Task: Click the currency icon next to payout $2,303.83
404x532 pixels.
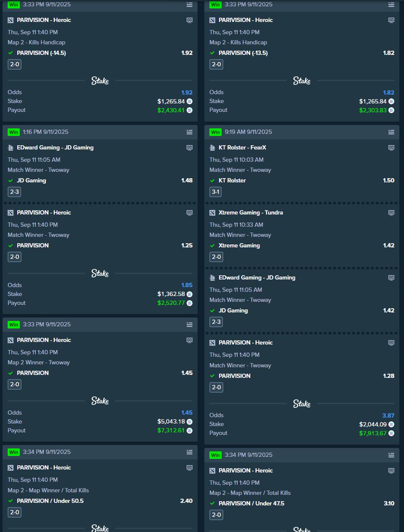Action: click(x=391, y=110)
